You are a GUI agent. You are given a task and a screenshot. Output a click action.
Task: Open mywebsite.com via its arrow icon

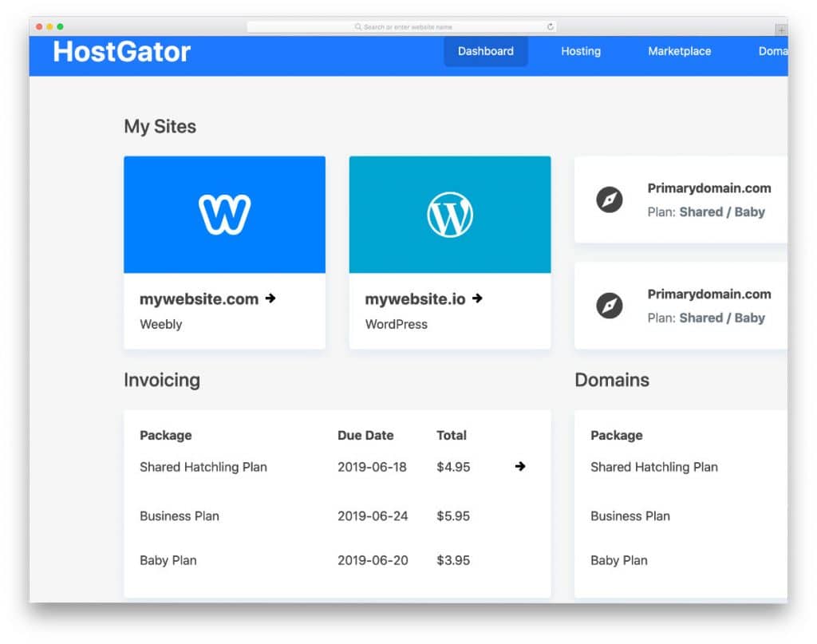pyautogui.click(x=270, y=298)
